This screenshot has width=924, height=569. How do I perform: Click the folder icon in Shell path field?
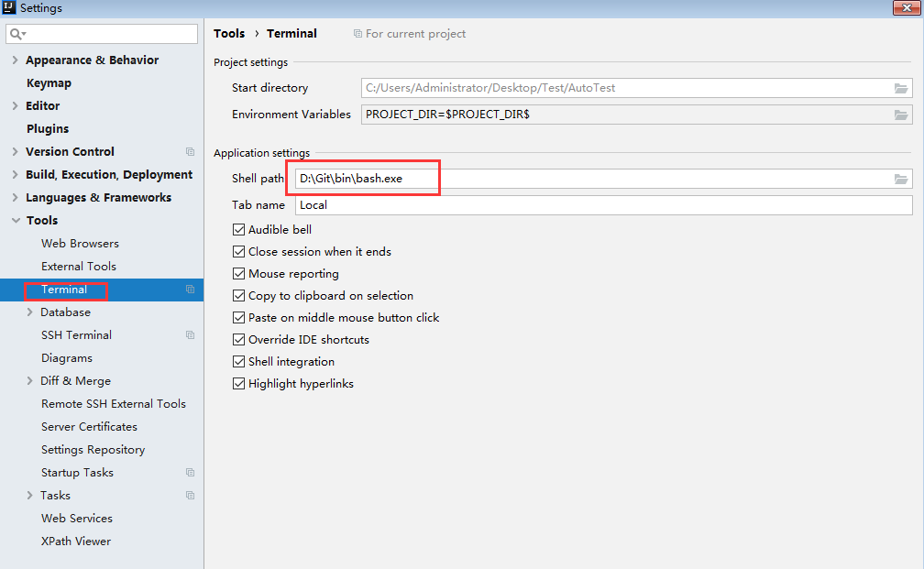[901, 180]
